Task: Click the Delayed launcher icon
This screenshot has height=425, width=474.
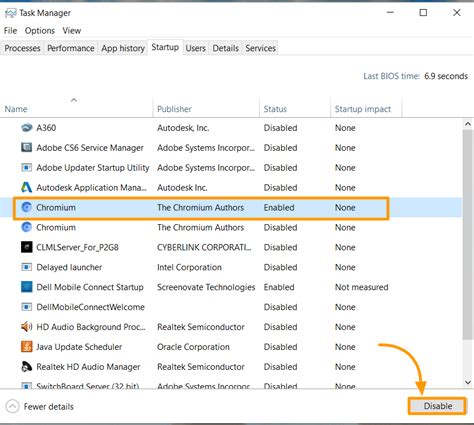Action: coord(27,267)
